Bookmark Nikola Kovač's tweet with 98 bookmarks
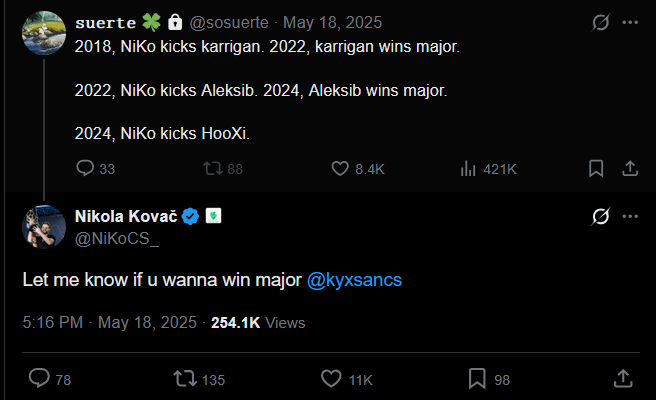This screenshot has height=400, width=656. click(x=477, y=379)
